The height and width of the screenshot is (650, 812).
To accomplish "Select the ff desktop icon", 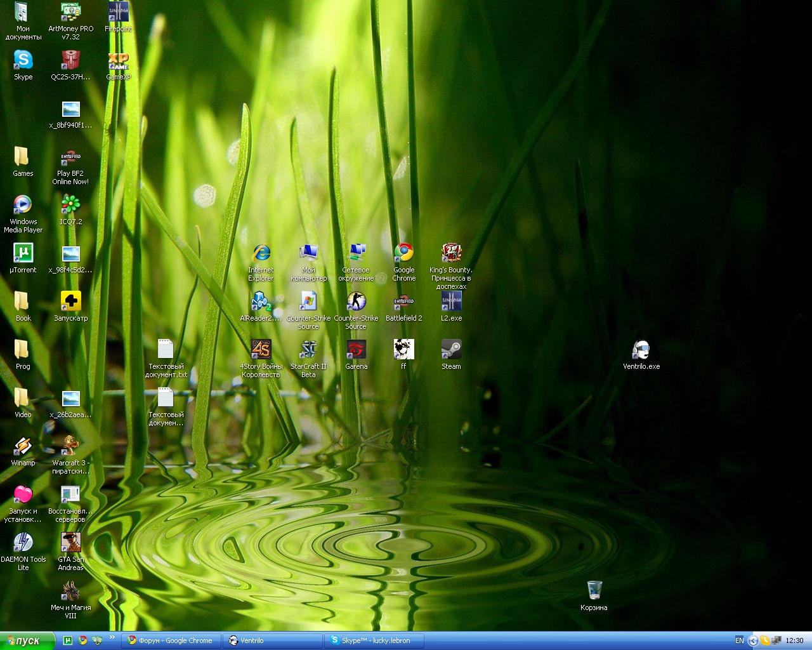I will 403,355.
